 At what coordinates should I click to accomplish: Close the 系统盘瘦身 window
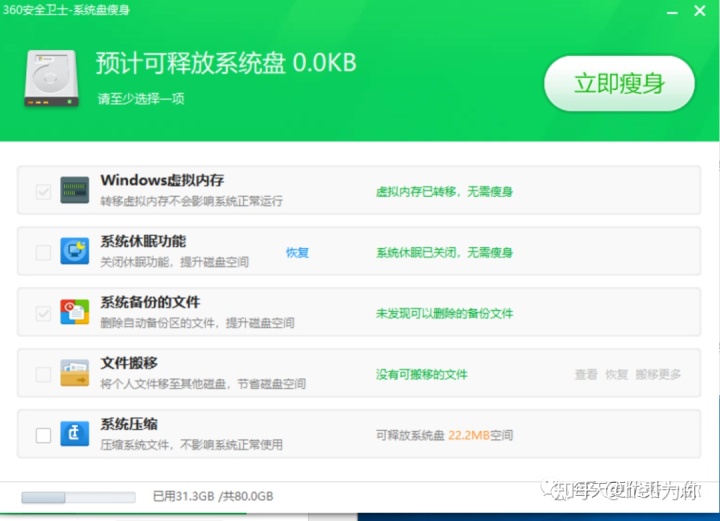point(699,10)
